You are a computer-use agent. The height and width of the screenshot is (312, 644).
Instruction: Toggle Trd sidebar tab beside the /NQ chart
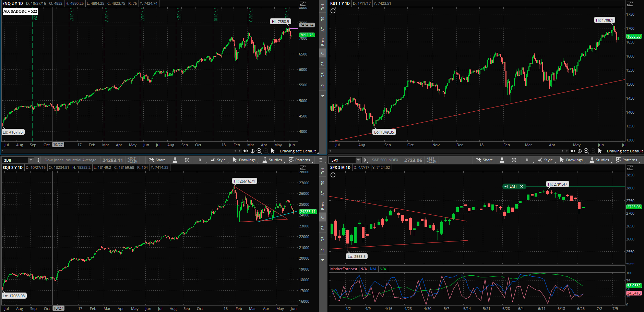pos(323,7)
